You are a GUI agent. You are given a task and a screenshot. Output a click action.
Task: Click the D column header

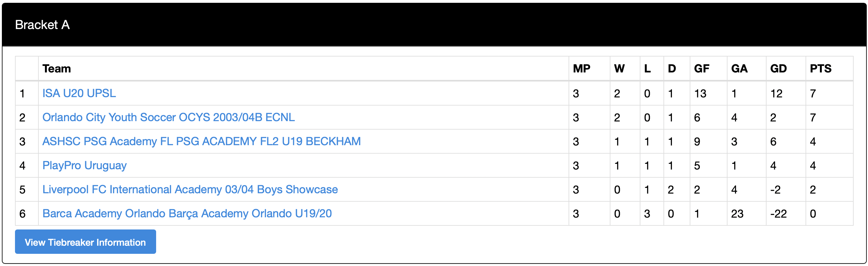(x=672, y=68)
